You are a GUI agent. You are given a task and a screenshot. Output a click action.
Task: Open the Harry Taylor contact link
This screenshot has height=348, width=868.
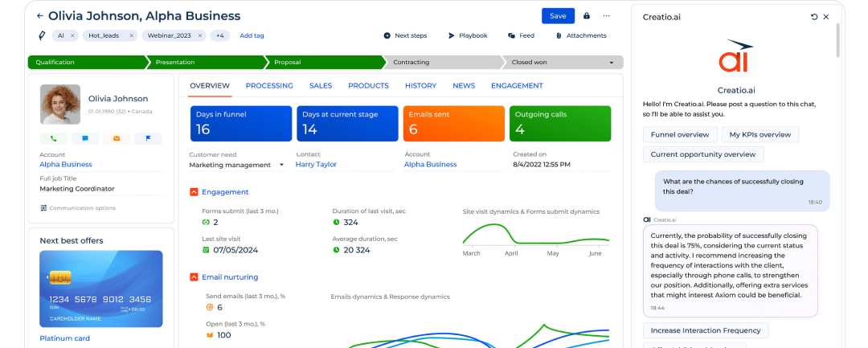click(316, 165)
